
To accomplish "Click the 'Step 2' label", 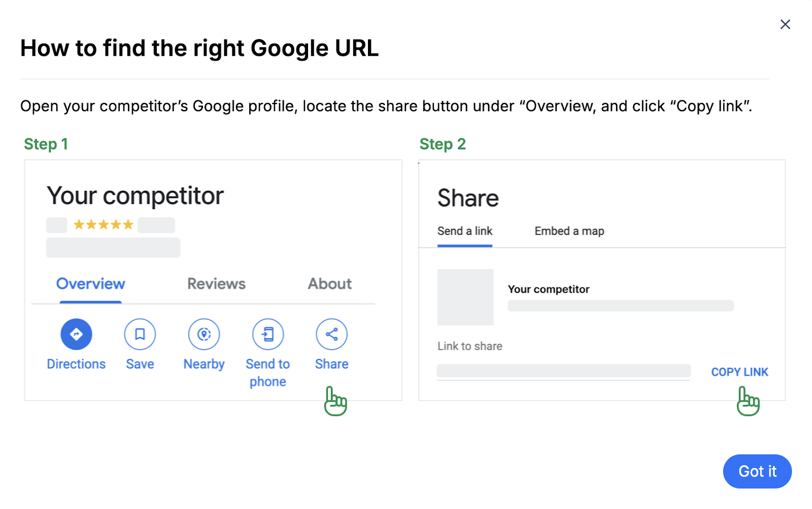I will (443, 144).
